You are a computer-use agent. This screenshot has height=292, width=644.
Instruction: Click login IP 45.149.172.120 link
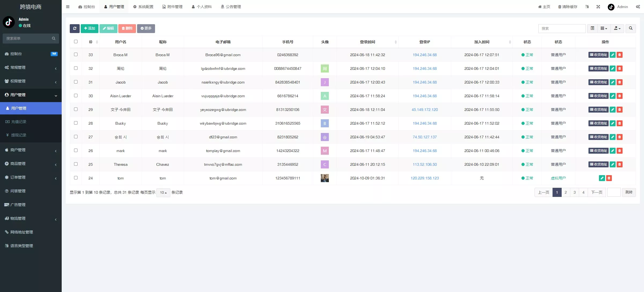pyautogui.click(x=425, y=110)
